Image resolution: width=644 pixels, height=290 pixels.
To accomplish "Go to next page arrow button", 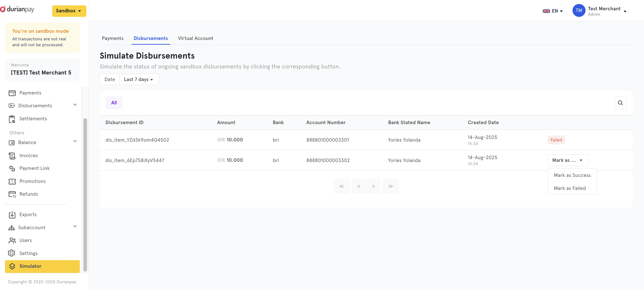I will [x=373, y=186].
